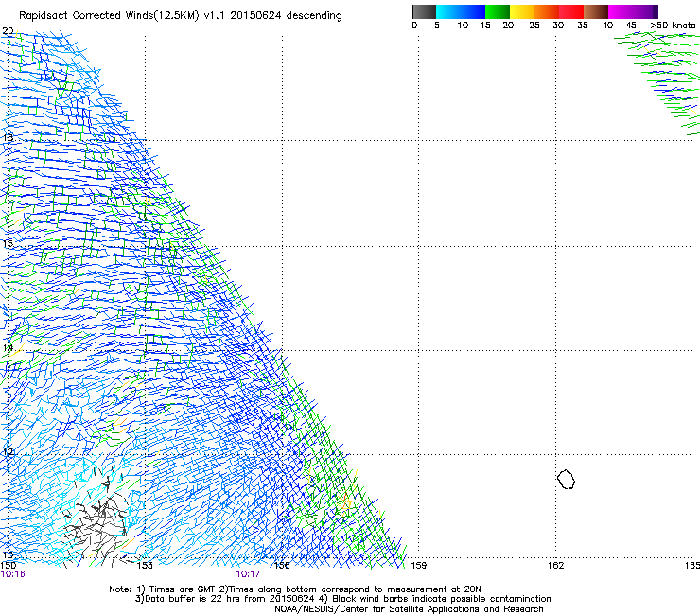Click the latitude 12 axis label
Viewport: 700px width, 615px height.
pyautogui.click(x=8, y=452)
